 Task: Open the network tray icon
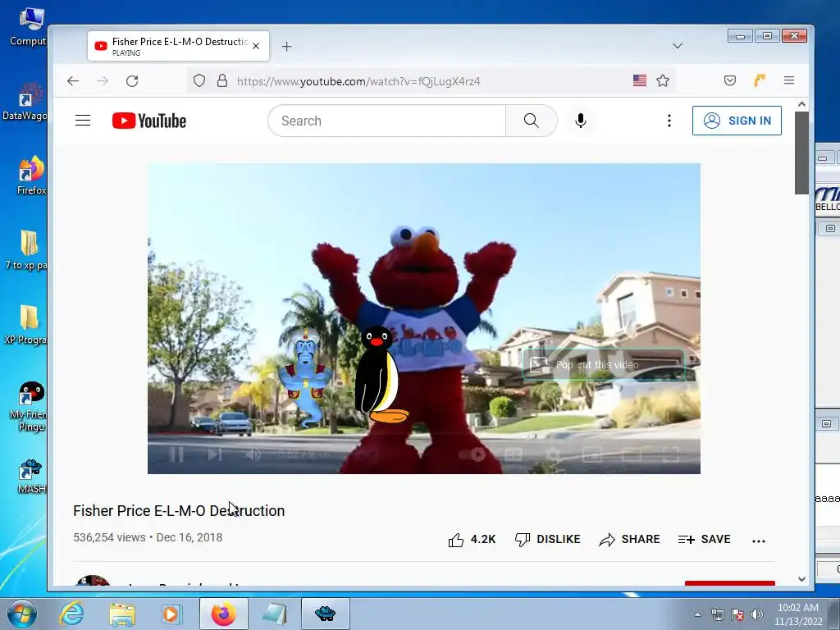[717, 614]
